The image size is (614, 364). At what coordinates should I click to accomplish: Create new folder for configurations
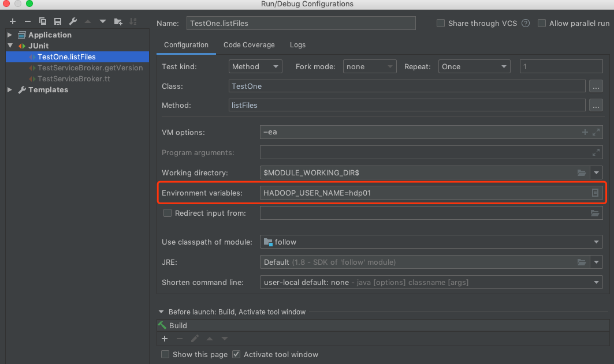pyautogui.click(x=117, y=21)
